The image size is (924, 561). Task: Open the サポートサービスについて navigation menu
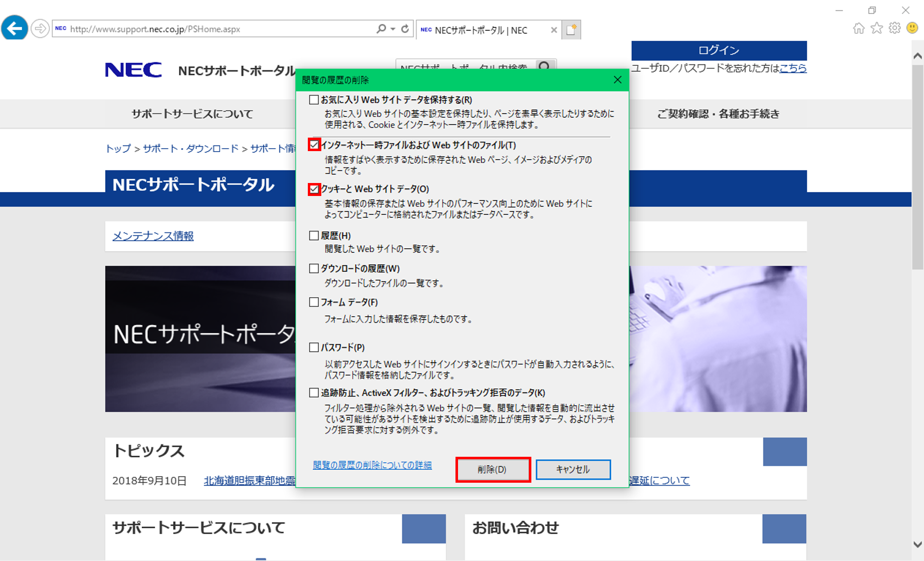coord(192,114)
